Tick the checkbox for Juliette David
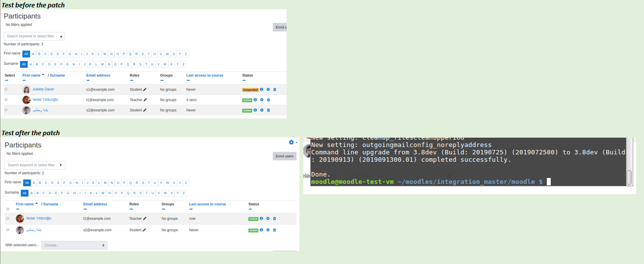The image size is (644, 264). point(6,89)
